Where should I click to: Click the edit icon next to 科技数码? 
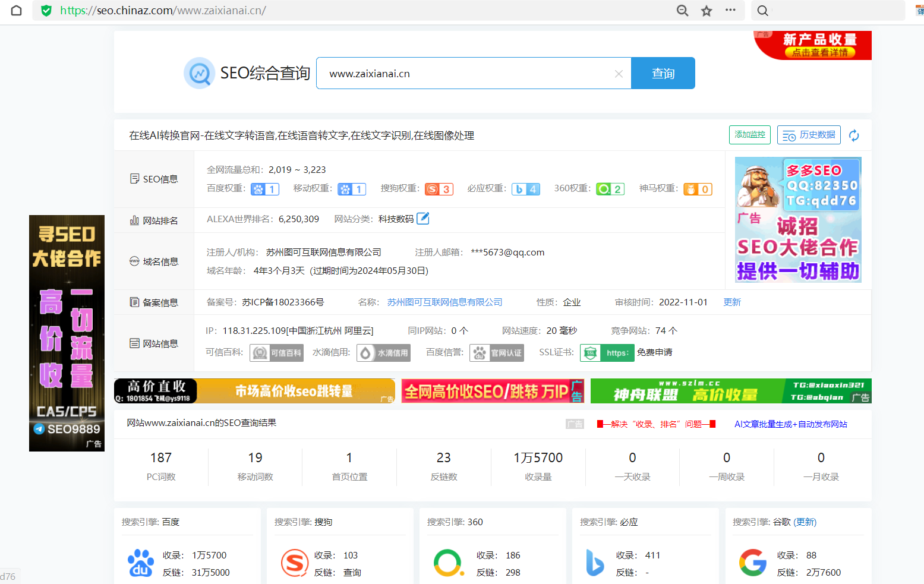423,219
